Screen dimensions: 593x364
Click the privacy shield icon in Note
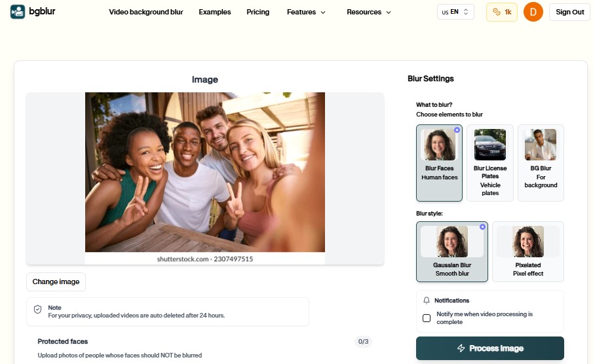pos(38,310)
